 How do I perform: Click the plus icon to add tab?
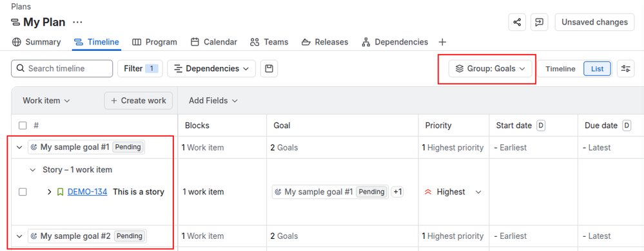point(442,42)
